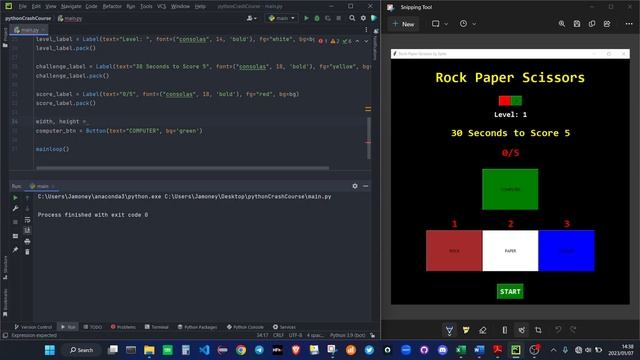Toggle scroll to end icon in Run console
Image resolution: width=640 pixels, height=360 pixels.
[x=27, y=230]
